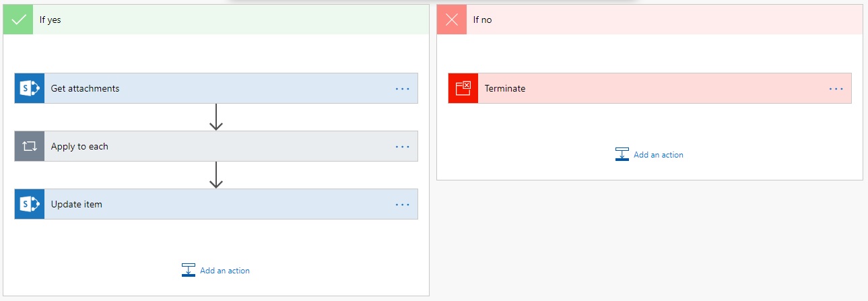Show more options for Update item
This screenshot has height=301, width=868.
pos(402,204)
